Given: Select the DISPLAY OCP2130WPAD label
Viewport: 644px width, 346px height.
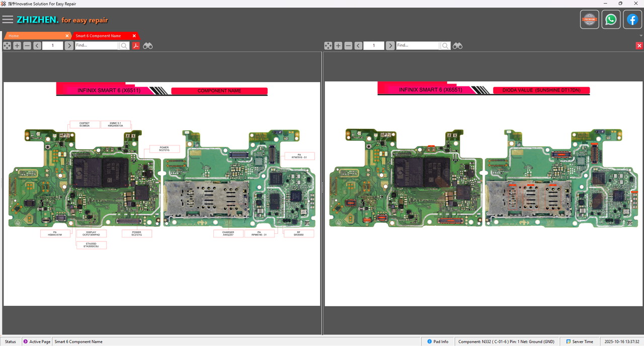Looking at the screenshot, I should click(91, 233).
